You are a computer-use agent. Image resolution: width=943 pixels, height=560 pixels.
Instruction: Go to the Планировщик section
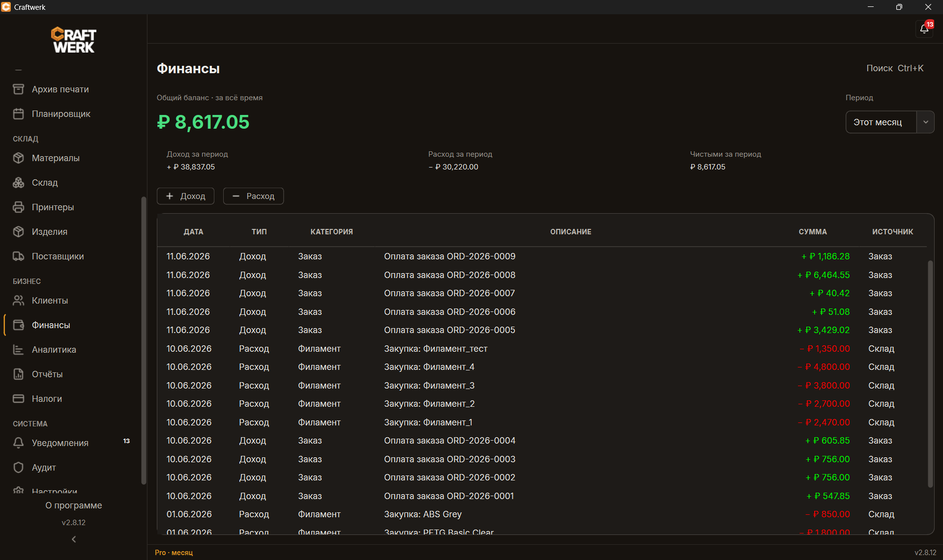pos(71,113)
